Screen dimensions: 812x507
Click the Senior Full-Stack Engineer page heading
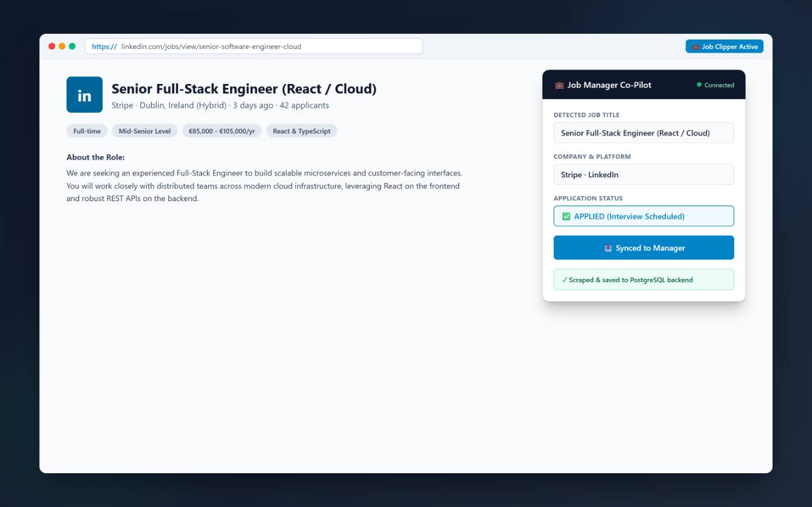tap(244, 89)
